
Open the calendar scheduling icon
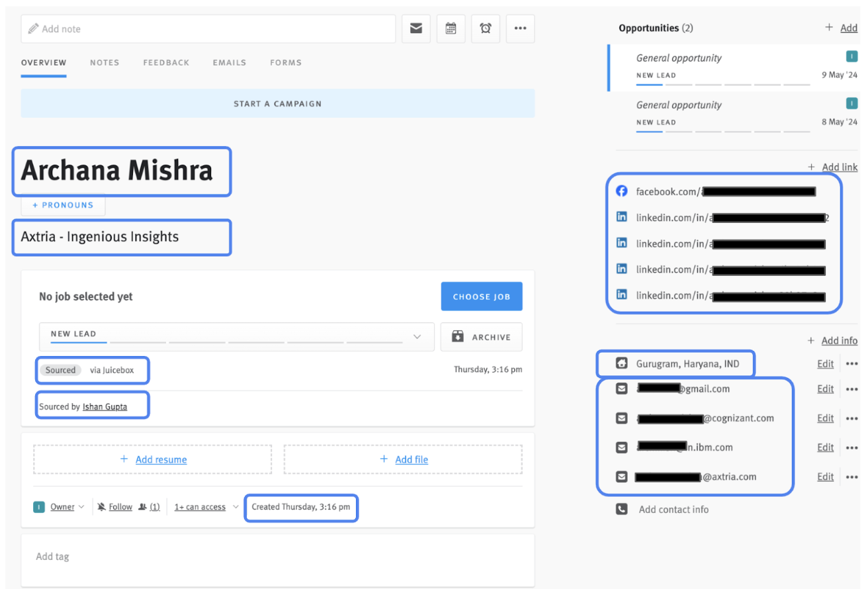click(451, 28)
